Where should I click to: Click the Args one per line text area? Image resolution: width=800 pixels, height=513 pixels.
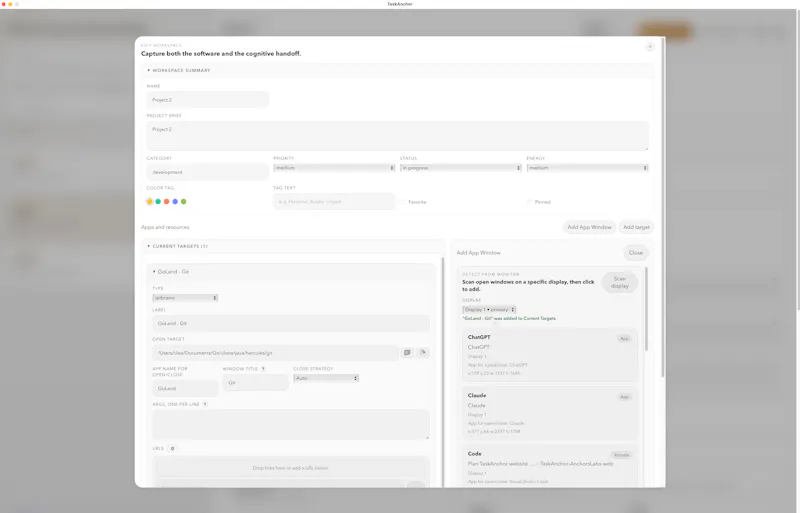coord(291,424)
